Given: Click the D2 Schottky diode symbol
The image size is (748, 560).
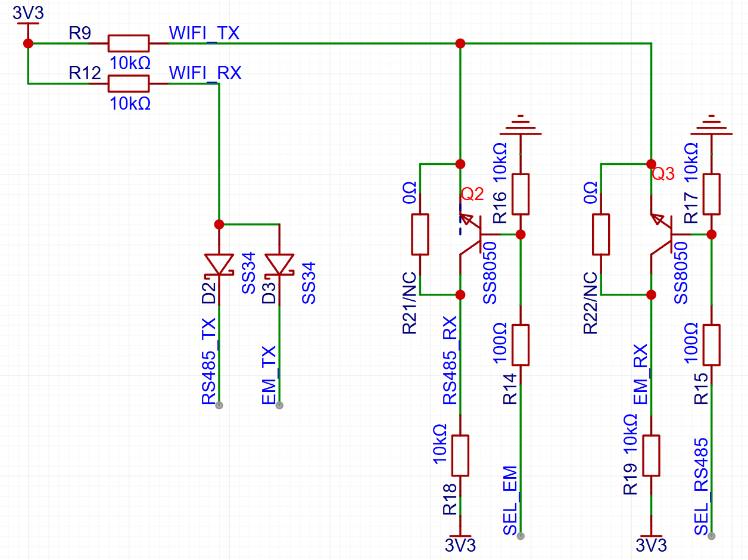Looking at the screenshot, I should coord(219,265).
